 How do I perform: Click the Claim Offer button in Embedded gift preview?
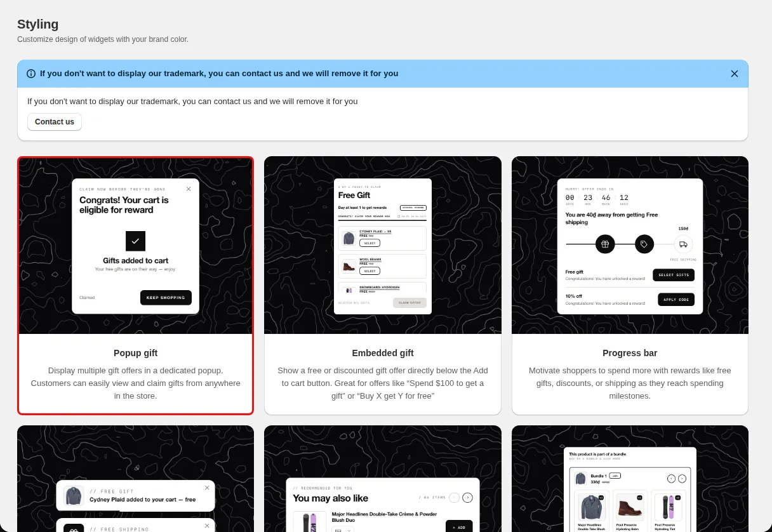(409, 303)
